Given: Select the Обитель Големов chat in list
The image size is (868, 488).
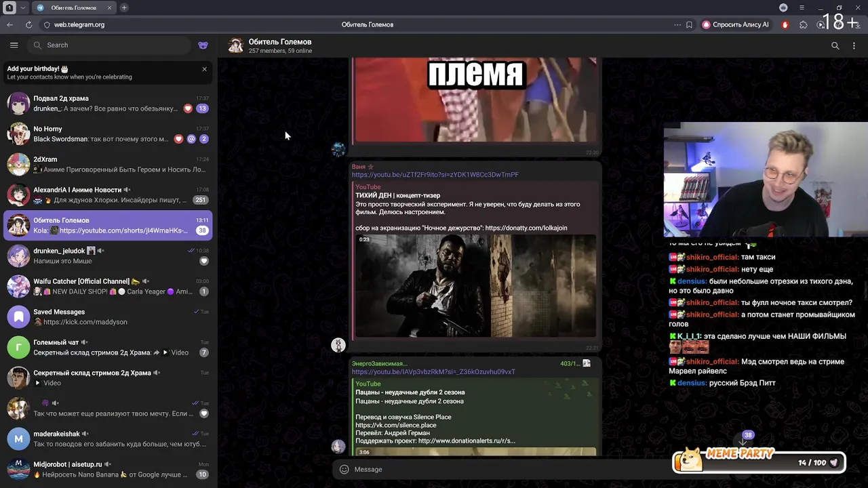Looking at the screenshot, I should coord(108,225).
